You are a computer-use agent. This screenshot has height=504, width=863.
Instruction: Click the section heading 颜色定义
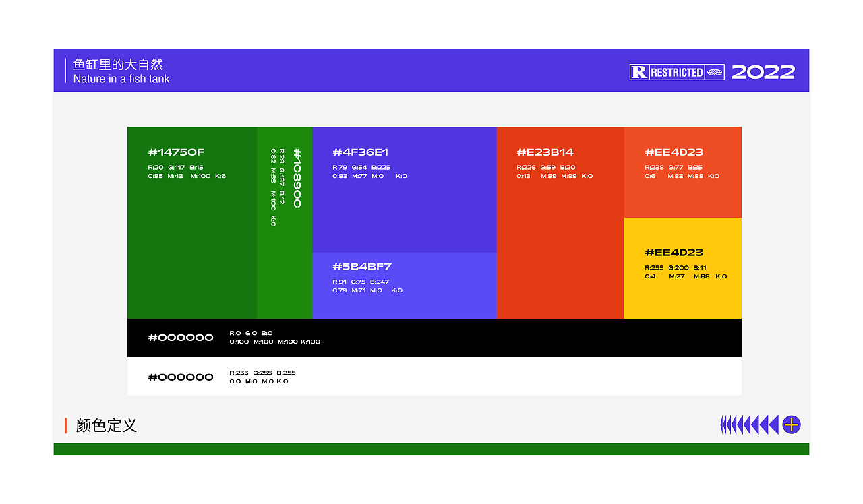107,425
